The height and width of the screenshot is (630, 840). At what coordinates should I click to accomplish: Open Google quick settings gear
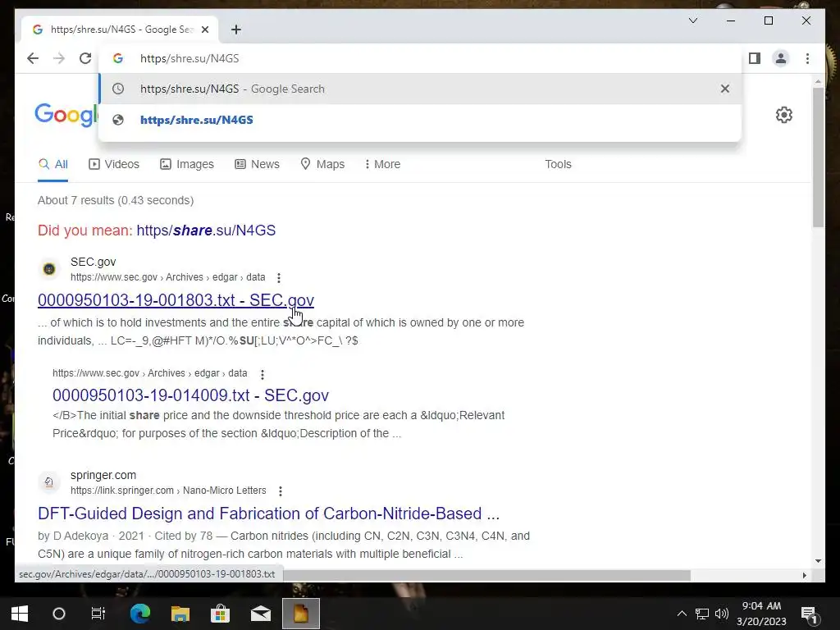(x=783, y=115)
